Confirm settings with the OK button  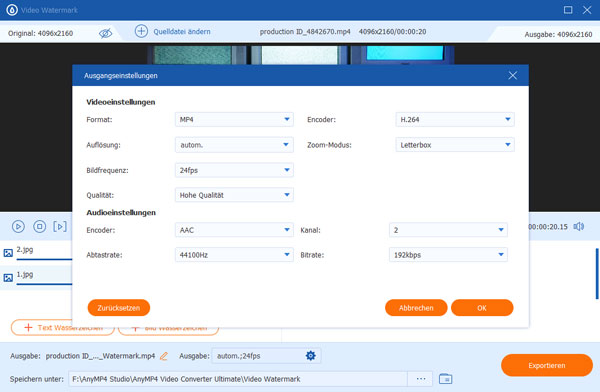pos(482,308)
